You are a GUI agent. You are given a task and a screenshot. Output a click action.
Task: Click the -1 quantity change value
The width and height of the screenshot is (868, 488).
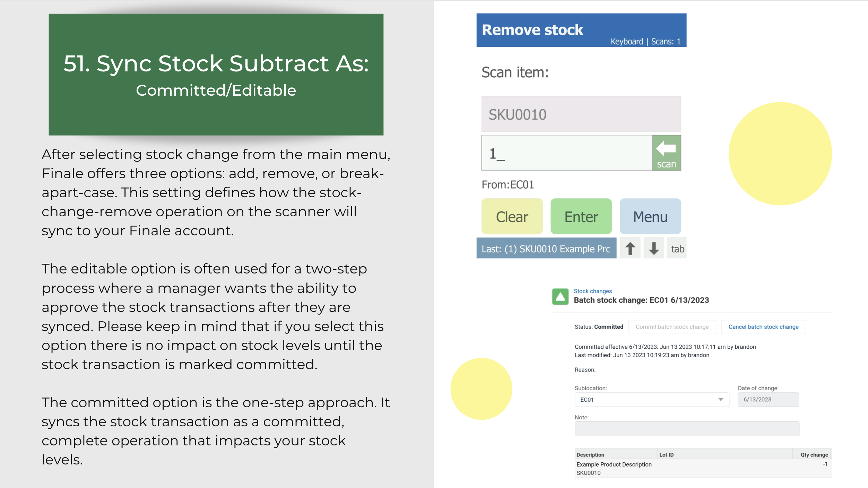pos(825,464)
